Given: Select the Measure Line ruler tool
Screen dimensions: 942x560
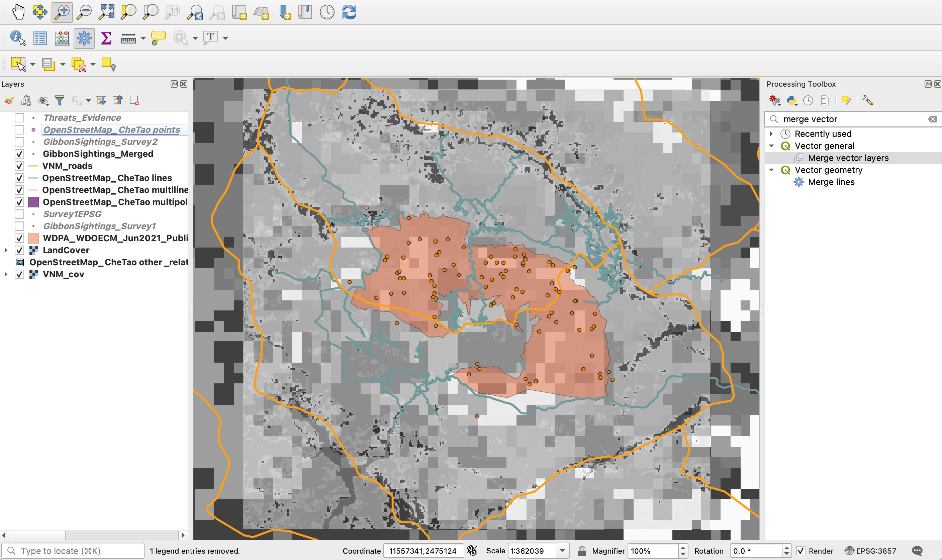Looking at the screenshot, I should pyautogui.click(x=128, y=38).
